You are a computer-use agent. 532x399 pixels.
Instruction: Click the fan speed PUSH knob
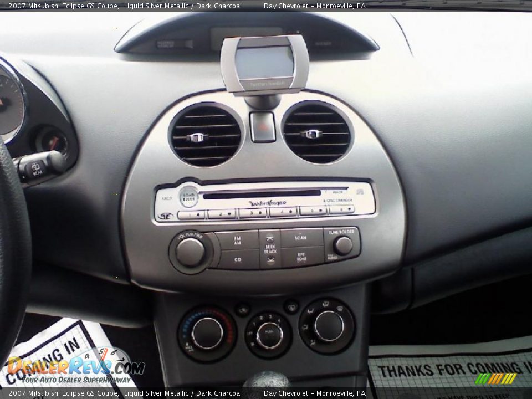tap(269, 335)
